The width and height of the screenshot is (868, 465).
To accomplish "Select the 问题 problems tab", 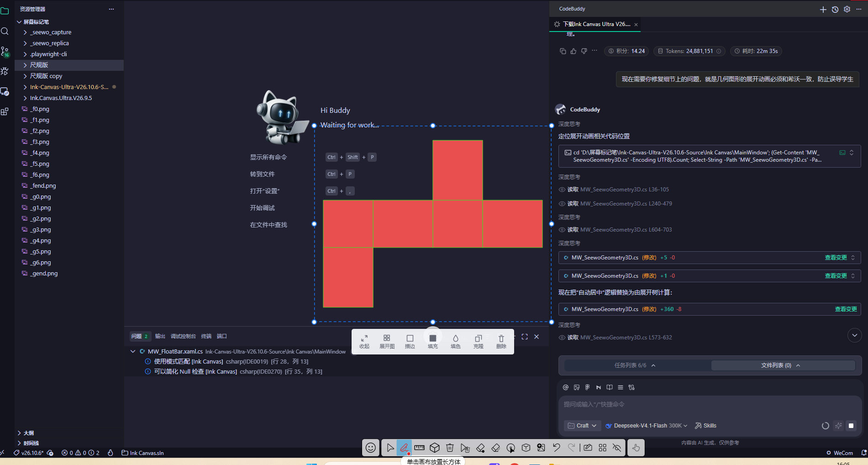I will (x=140, y=336).
